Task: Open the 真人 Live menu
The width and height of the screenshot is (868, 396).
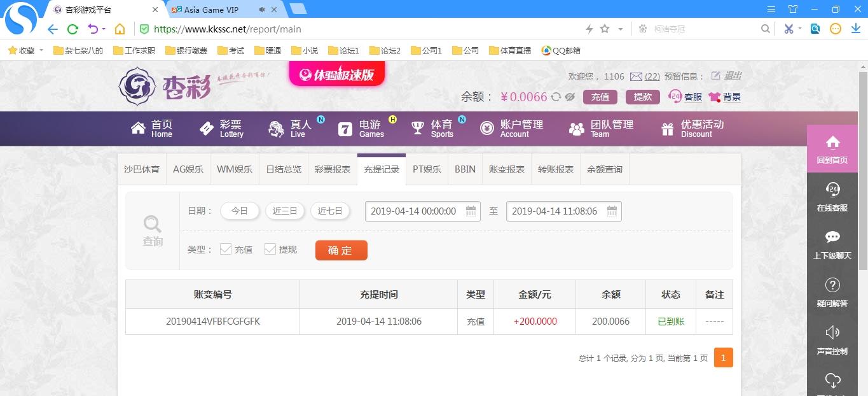Action: pos(291,129)
